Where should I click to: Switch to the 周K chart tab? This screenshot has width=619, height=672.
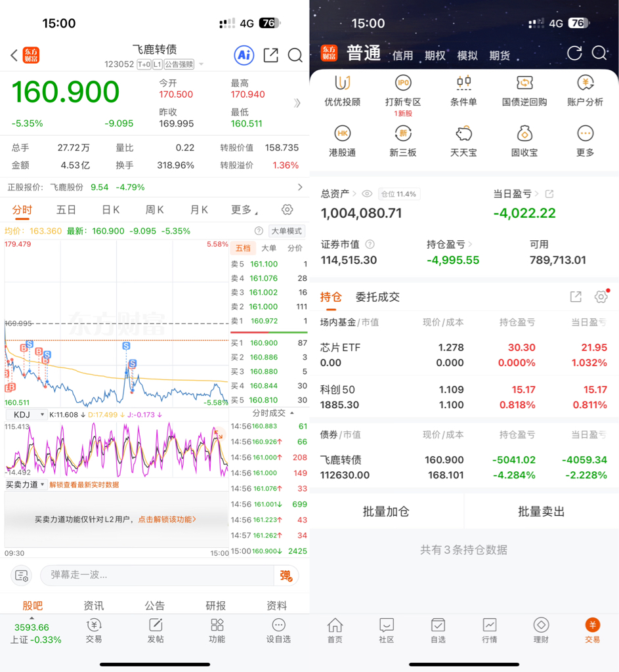(x=155, y=210)
